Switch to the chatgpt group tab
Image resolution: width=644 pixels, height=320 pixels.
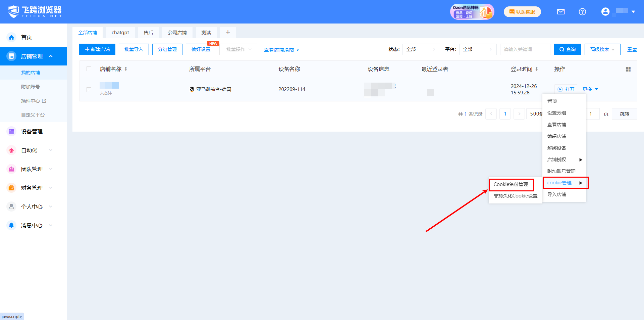(120, 33)
